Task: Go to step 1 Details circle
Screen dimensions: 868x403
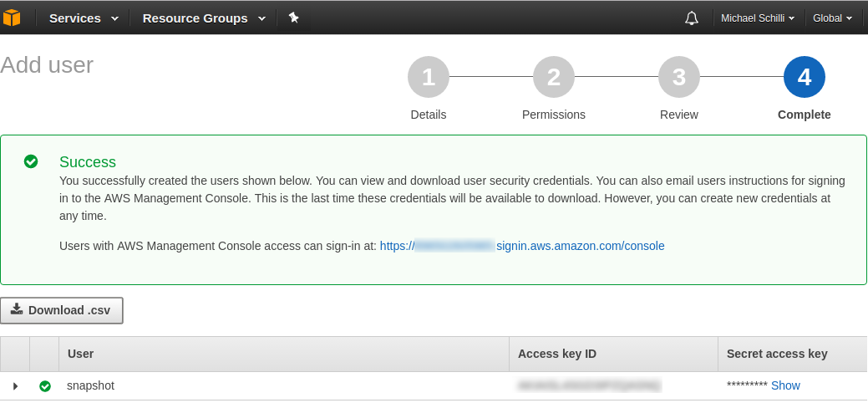Action: pyautogui.click(x=429, y=77)
